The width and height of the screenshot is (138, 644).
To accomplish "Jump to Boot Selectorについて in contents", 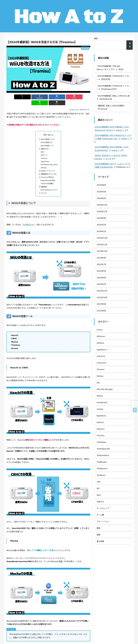I will 49,190.
